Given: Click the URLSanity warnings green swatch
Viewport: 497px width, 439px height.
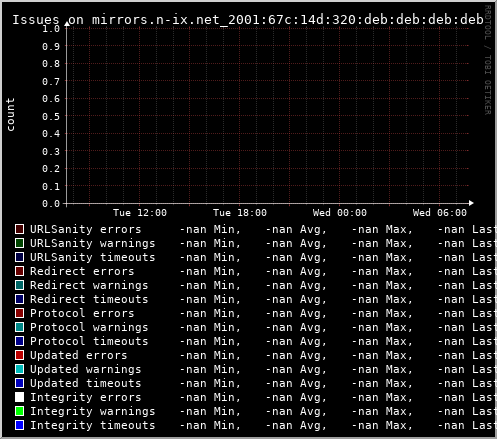Looking at the screenshot, I should point(19,243).
